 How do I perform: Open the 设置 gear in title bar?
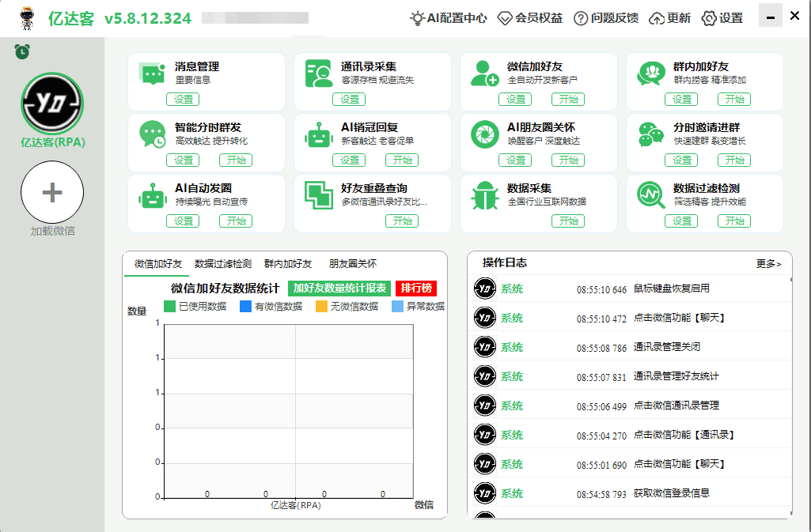pyautogui.click(x=722, y=18)
